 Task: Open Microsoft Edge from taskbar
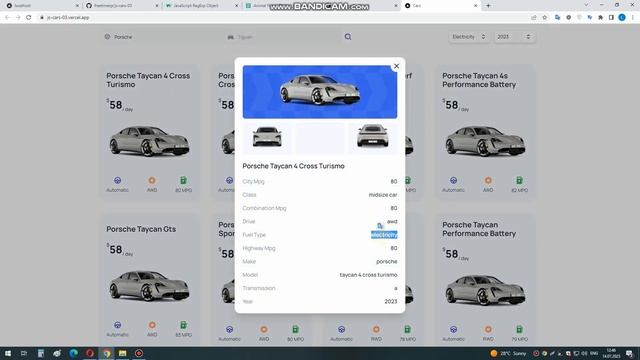click(73, 353)
